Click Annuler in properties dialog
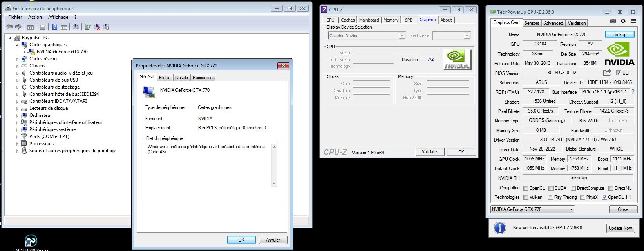The height and width of the screenshot is (251, 644). (273, 240)
